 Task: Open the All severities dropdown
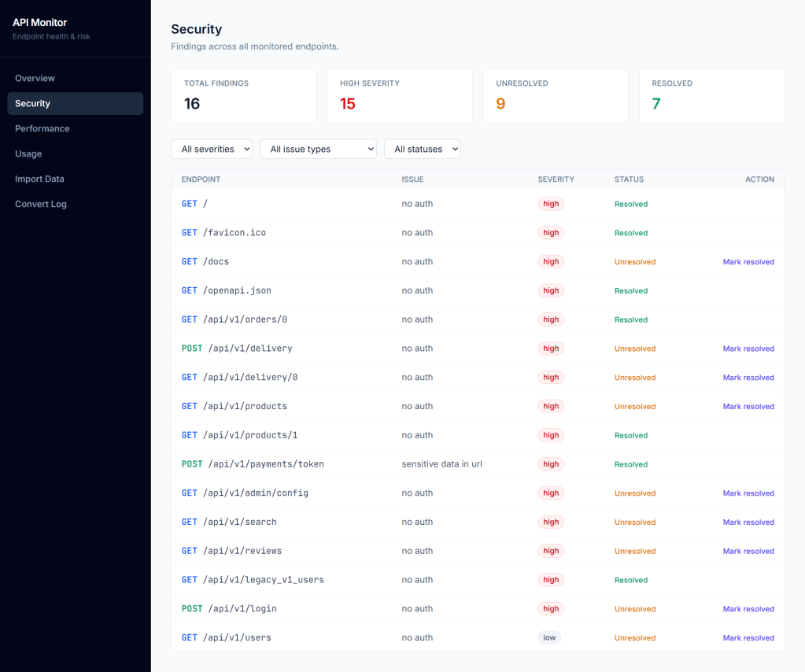point(212,149)
